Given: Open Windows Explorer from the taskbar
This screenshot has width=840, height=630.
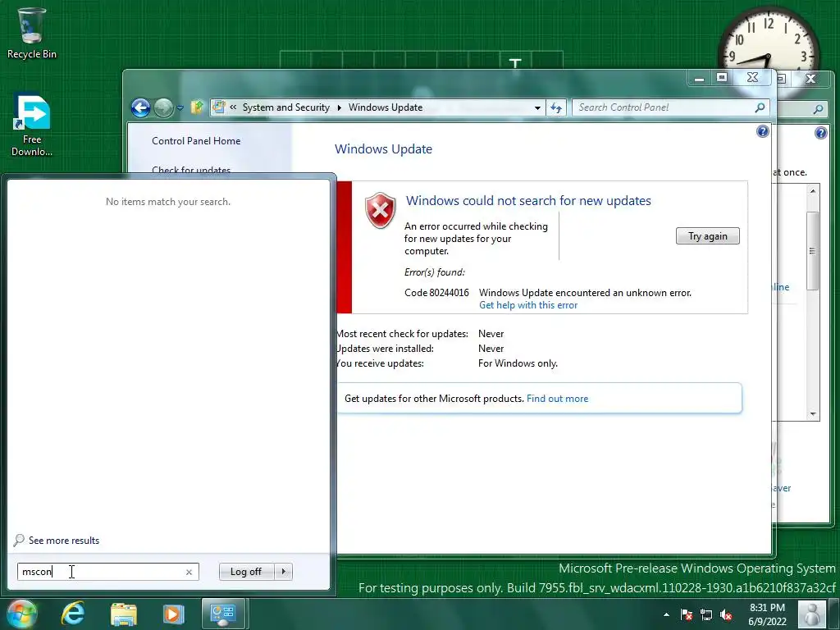Looking at the screenshot, I should (124, 614).
